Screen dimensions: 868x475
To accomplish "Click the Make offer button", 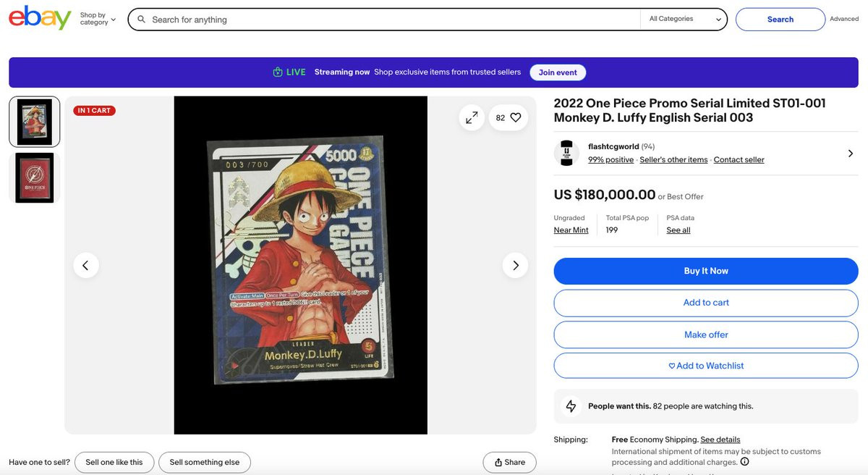I will [x=706, y=335].
